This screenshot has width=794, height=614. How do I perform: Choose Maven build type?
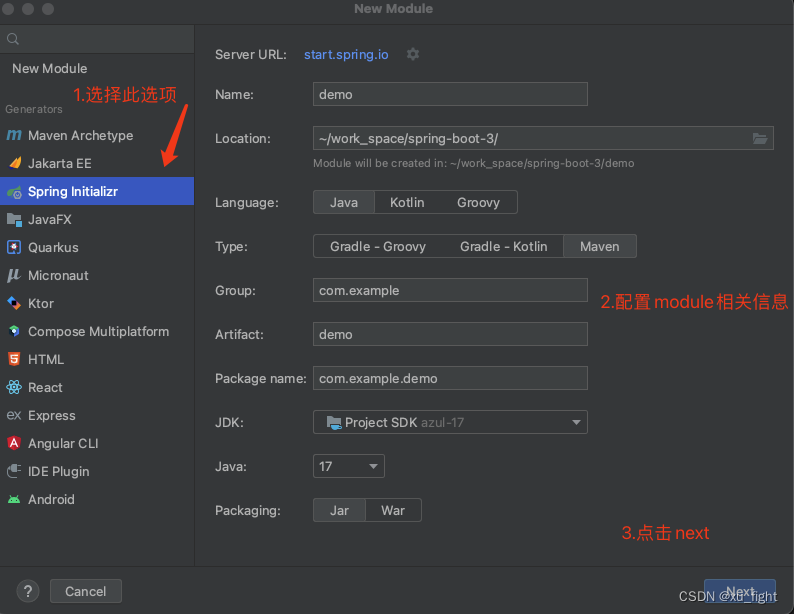point(600,247)
